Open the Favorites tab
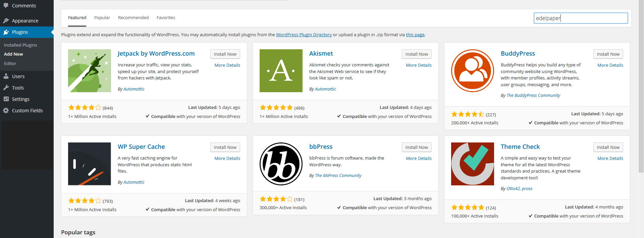Viewport: 644px width, 238px height. (166, 18)
